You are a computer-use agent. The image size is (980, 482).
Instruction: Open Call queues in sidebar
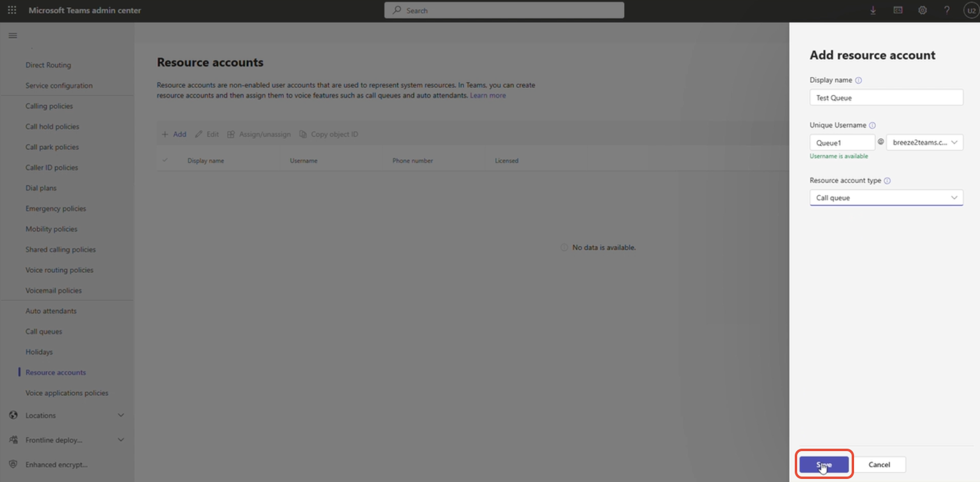click(44, 332)
